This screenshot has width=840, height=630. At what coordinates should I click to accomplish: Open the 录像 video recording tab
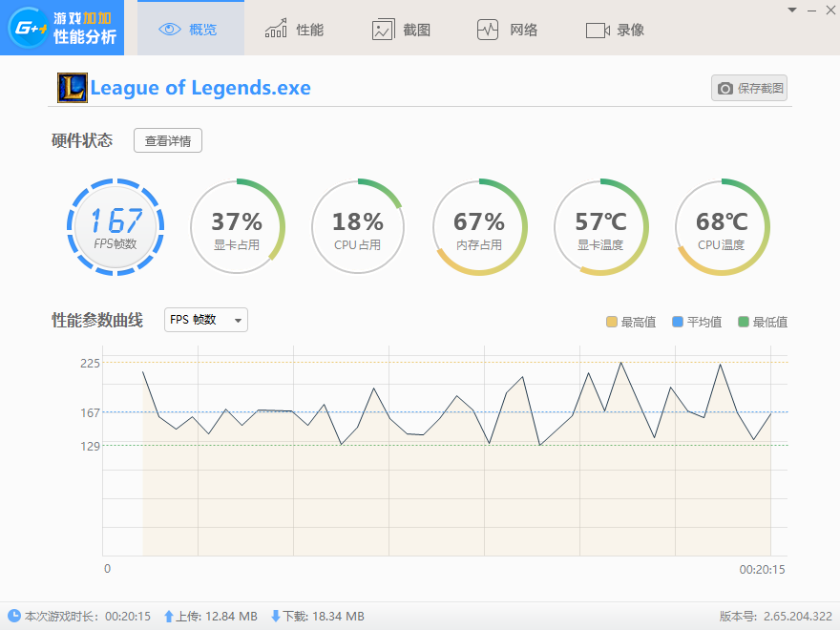coord(615,30)
